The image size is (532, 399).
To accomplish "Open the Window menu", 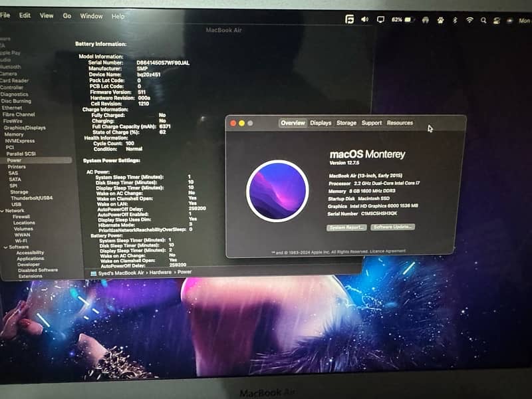I will tap(91, 15).
